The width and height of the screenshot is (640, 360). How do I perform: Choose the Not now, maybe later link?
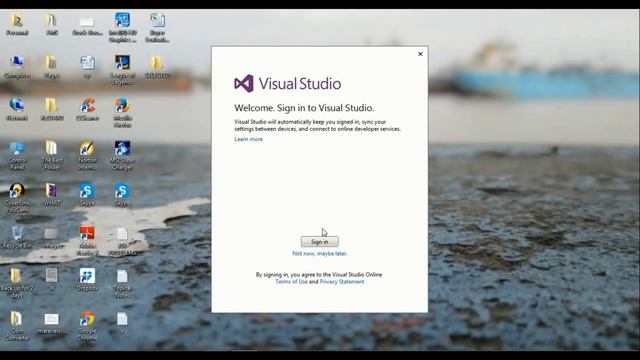coord(320,253)
